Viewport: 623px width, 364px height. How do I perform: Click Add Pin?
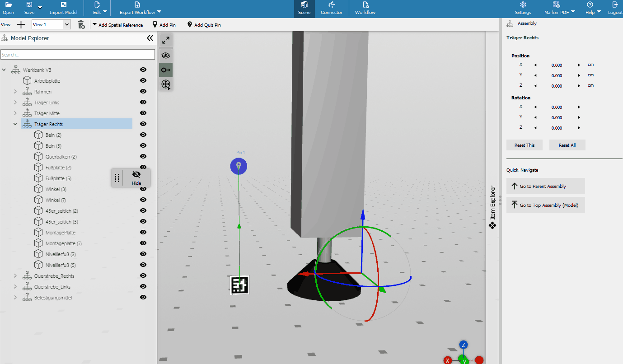click(x=164, y=25)
